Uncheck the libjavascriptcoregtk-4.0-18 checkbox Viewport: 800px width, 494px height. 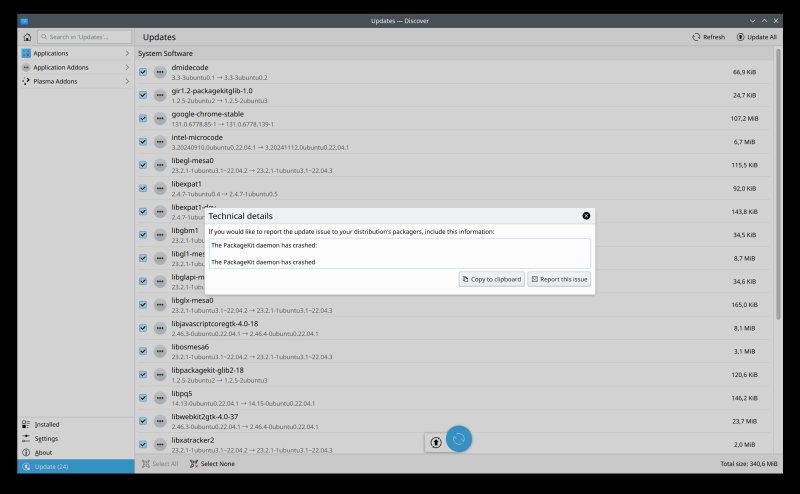[x=143, y=328]
